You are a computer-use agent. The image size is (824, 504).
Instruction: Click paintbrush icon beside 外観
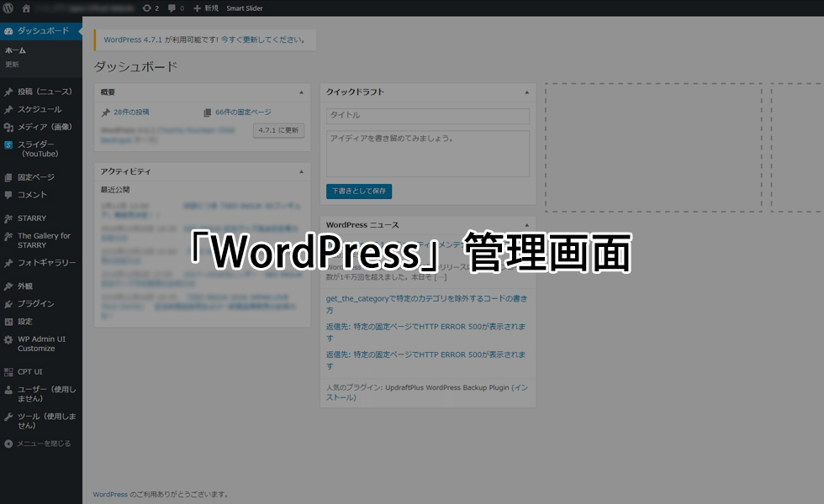[x=8, y=286]
